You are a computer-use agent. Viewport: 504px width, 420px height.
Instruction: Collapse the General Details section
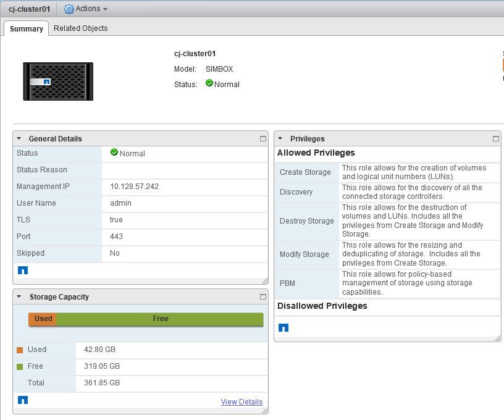pyautogui.click(x=19, y=139)
